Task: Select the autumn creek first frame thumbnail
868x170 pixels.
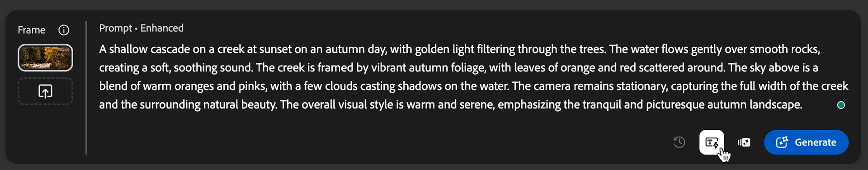Action: pos(45,57)
